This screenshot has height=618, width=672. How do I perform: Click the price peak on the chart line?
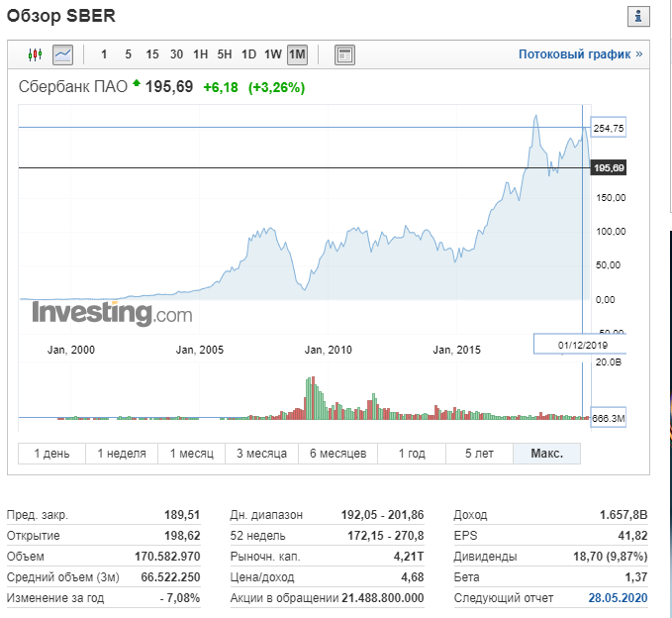(535, 116)
